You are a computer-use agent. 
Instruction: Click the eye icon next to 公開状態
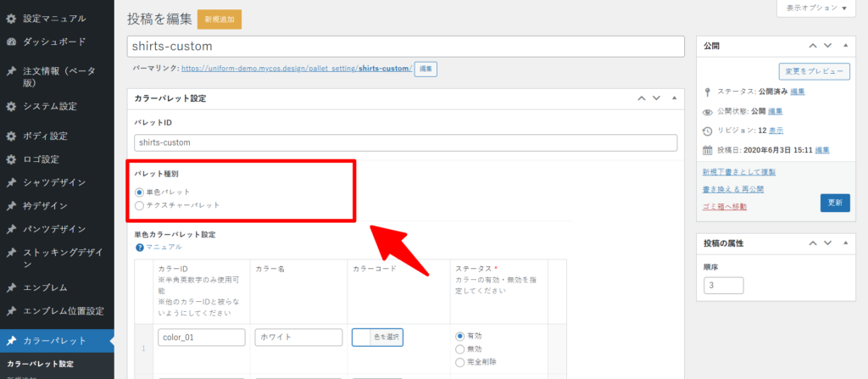pos(707,112)
